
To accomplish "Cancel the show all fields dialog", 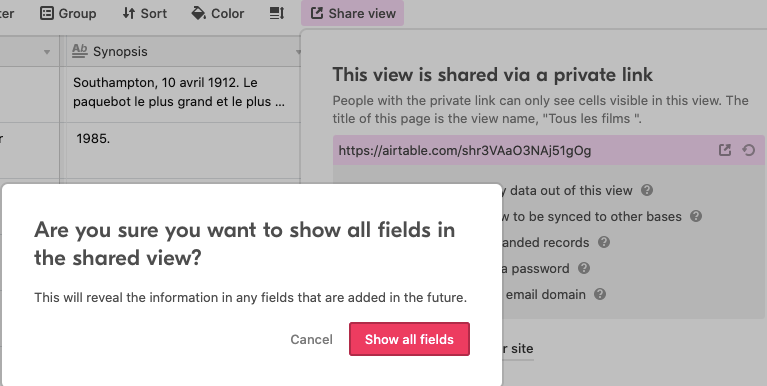I will [311, 340].
